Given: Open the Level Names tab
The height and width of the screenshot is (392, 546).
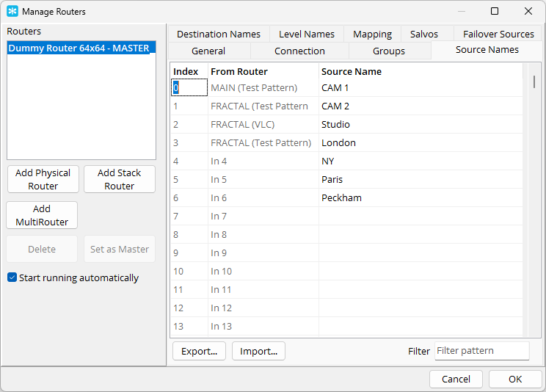Looking at the screenshot, I should 307,35.
